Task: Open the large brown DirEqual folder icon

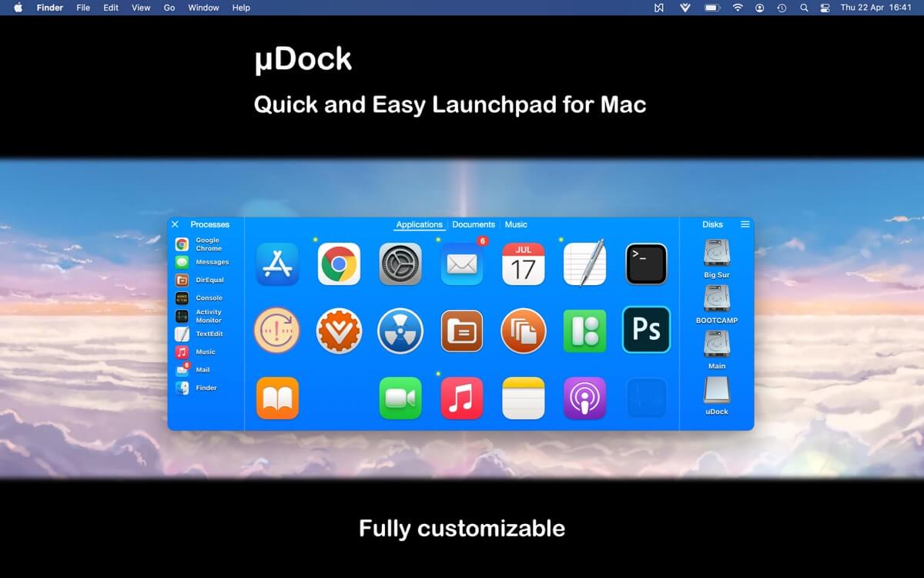Action: point(462,331)
